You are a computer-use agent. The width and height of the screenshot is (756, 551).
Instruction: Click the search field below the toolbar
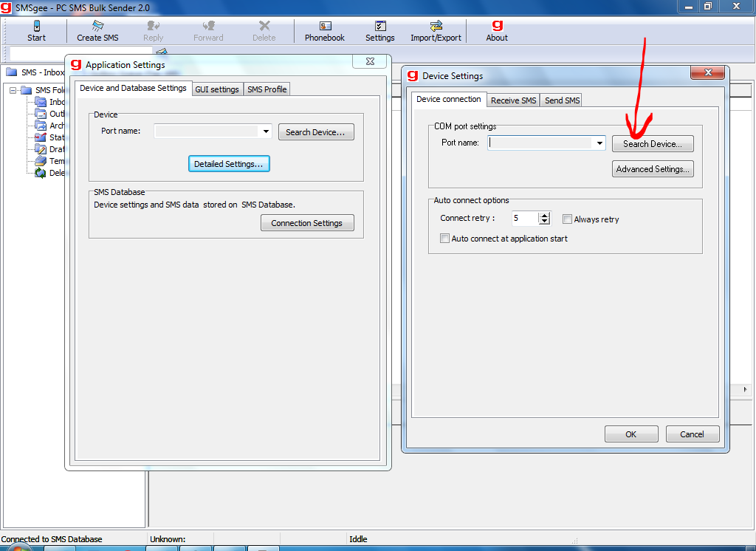[x=80, y=52]
